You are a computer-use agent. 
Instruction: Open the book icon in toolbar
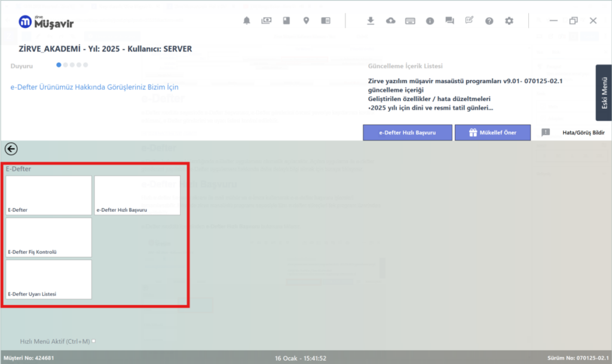(286, 20)
